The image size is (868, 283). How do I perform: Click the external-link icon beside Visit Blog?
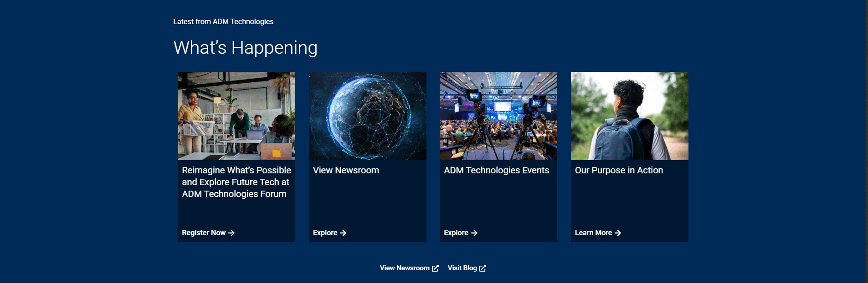tap(483, 268)
